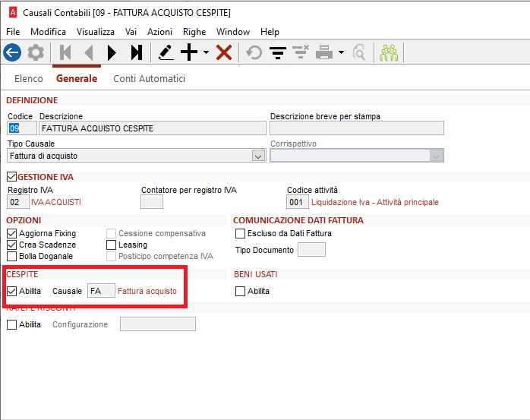Click the Cespite Causale field with FA
The height and width of the screenshot is (420, 530).
[x=101, y=290]
